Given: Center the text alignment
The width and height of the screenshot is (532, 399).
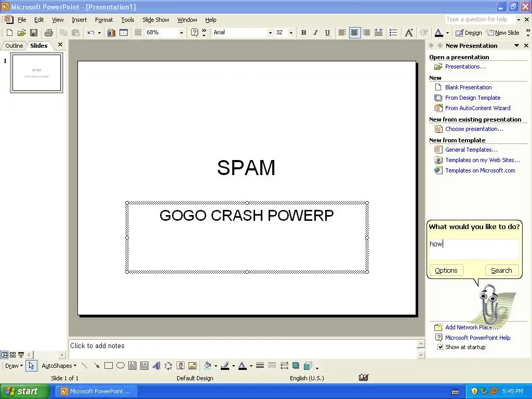Looking at the screenshot, I should click(x=354, y=33).
